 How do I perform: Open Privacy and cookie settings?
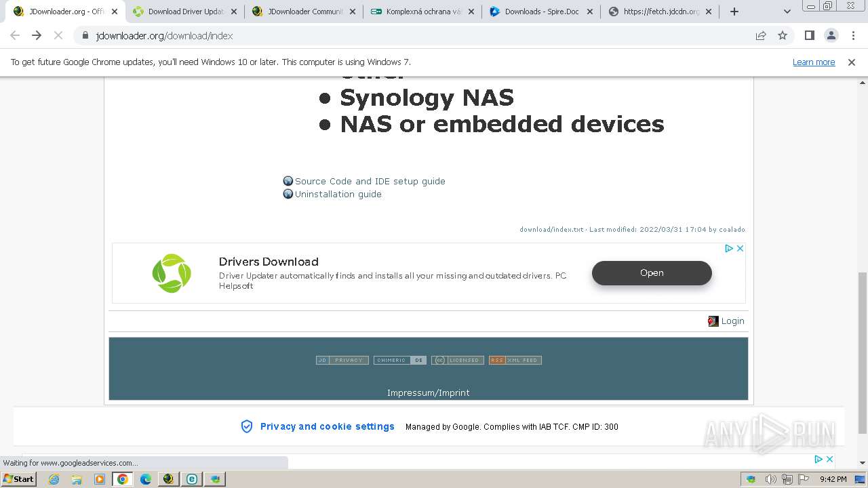pyautogui.click(x=328, y=426)
